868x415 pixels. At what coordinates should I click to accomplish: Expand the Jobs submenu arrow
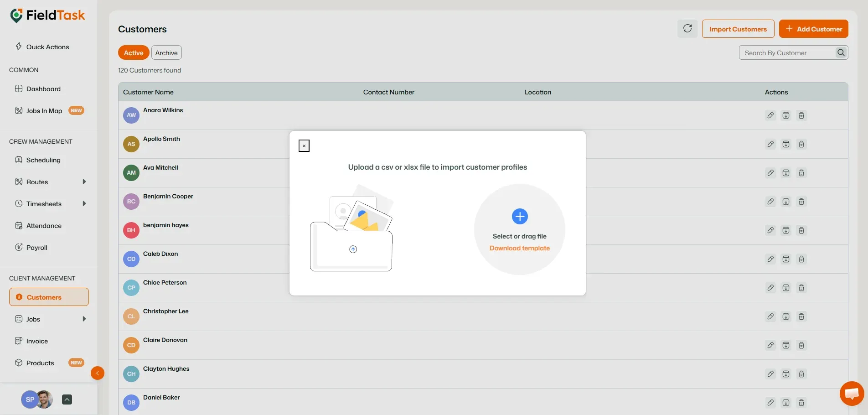tap(84, 319)
